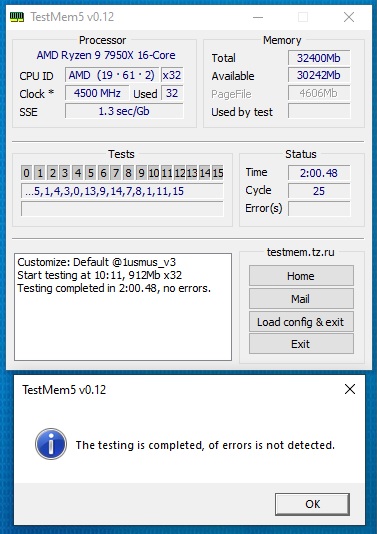Screen dimensions: 377x534
Task: Click log line Start testing at 10:11
Action: pyautogui.click(x=99, y=275)
